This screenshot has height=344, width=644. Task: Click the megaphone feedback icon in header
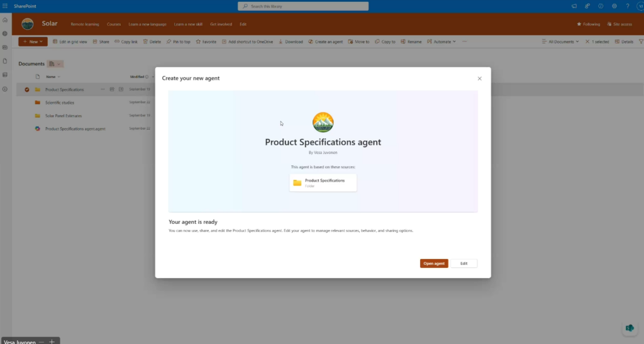pyautogui.click(x=574, y=6)
